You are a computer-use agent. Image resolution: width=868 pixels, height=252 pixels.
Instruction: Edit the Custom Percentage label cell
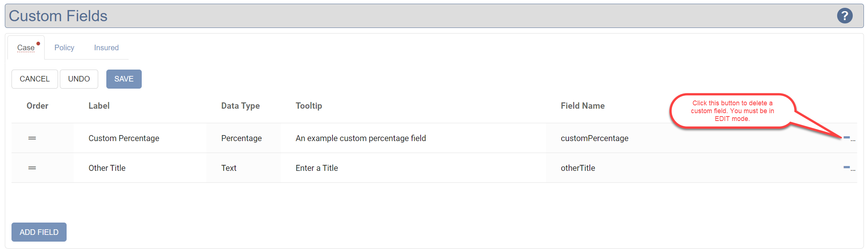click(124, 138)
